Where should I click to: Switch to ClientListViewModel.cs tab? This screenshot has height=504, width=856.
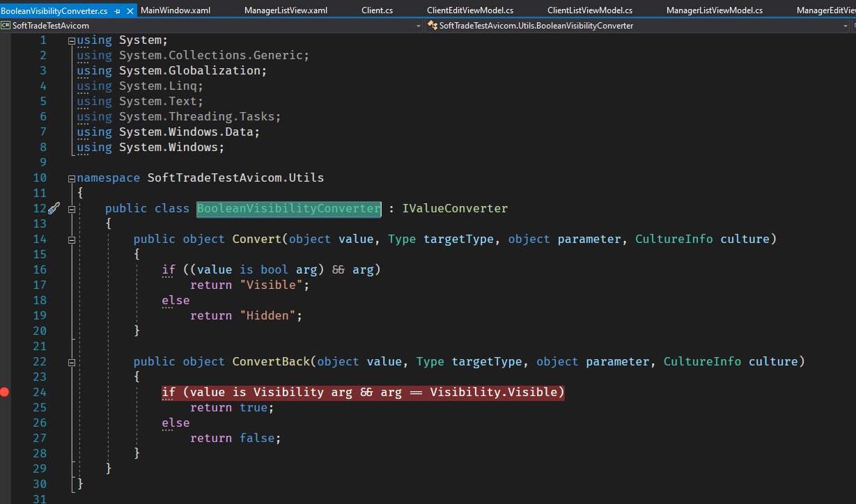tap(590, 10)
